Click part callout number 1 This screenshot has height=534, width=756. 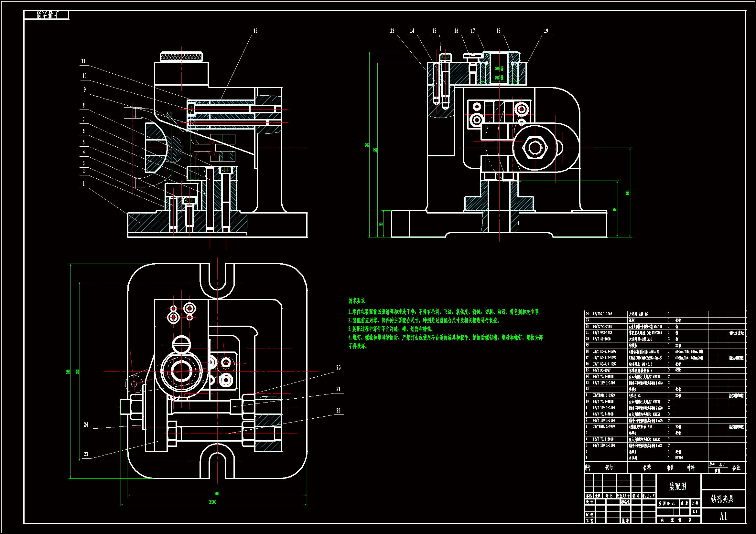click(83, 184)
